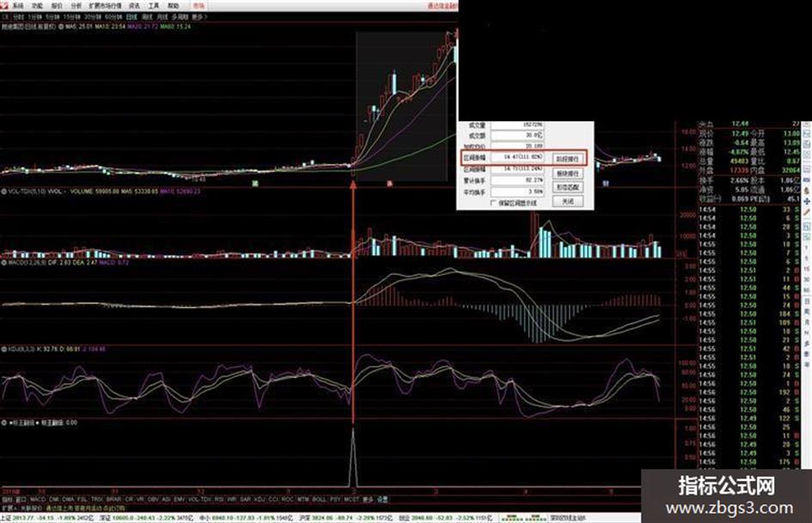Select the BOLL indicator tab

pyautogui.click(x=319, y=500)
